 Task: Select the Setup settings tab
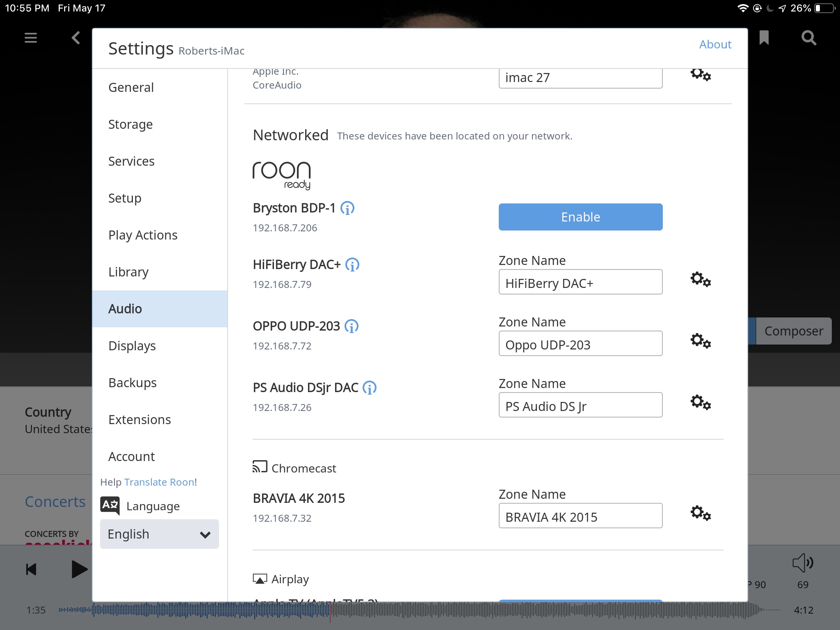pyautogui.click(x=160, y=198)
